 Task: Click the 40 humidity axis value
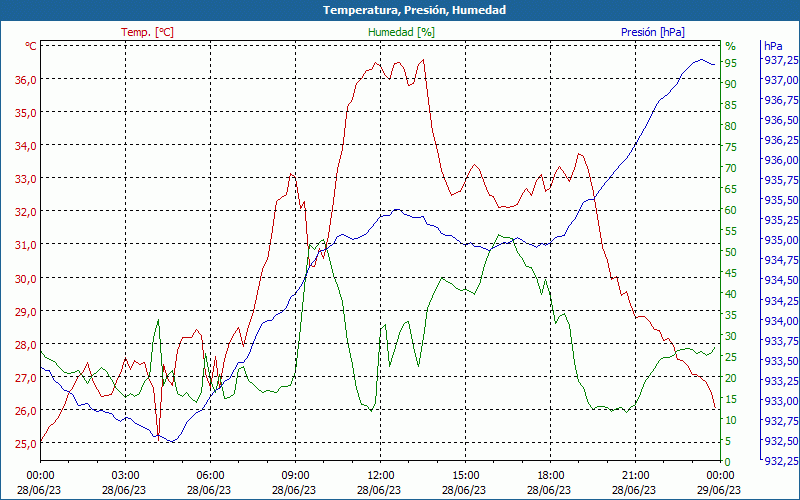pos(731,294)
